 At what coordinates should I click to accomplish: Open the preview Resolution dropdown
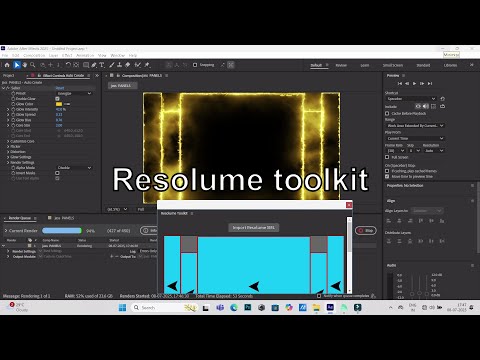click(434, 151)
